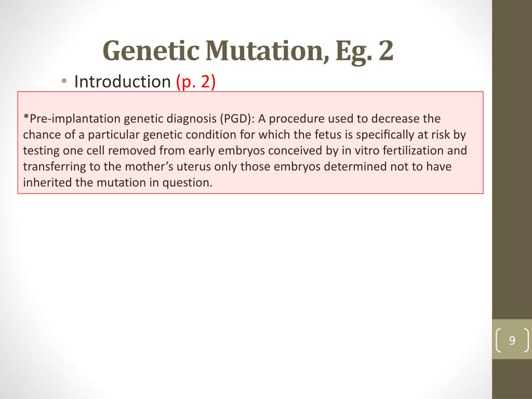Select the last line "inherited the mutation in question."
The height and width of the screenshot is (399, 532).
tap(118, 182)
